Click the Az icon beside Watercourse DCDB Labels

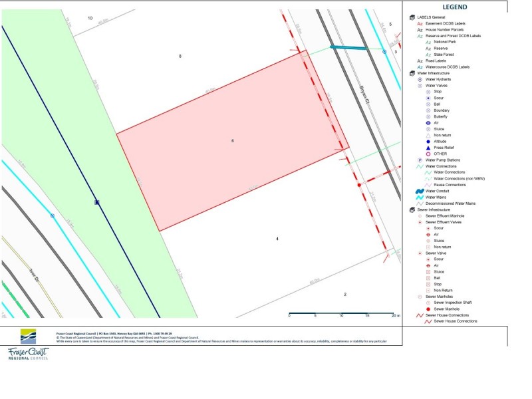click(x=420, y=67)
